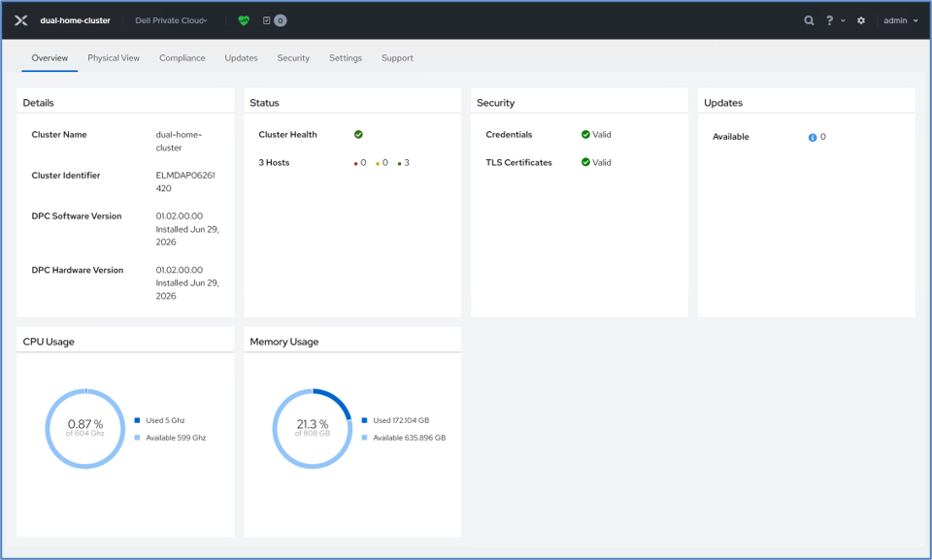Open the tasks clipboard icon
The width and height of the screenshot is (932, 560).
click(266, 20)
